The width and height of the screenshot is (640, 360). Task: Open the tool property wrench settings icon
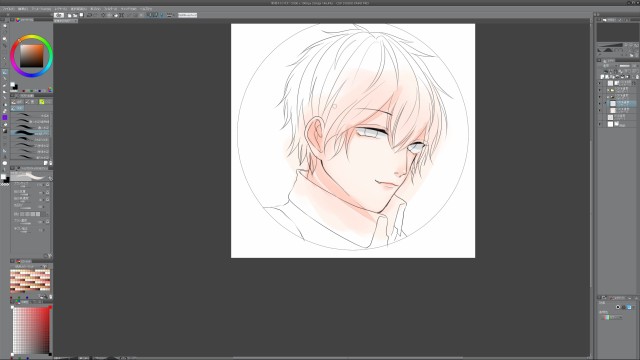click(50, 256)
